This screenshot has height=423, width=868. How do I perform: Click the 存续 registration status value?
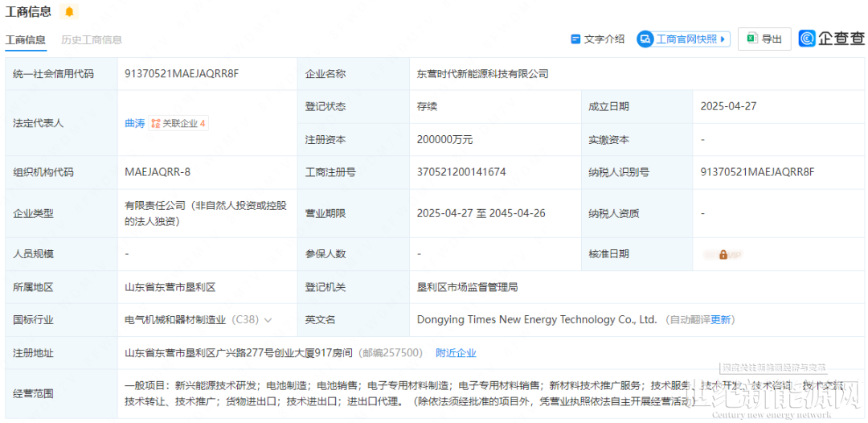[x=427, y=107]
